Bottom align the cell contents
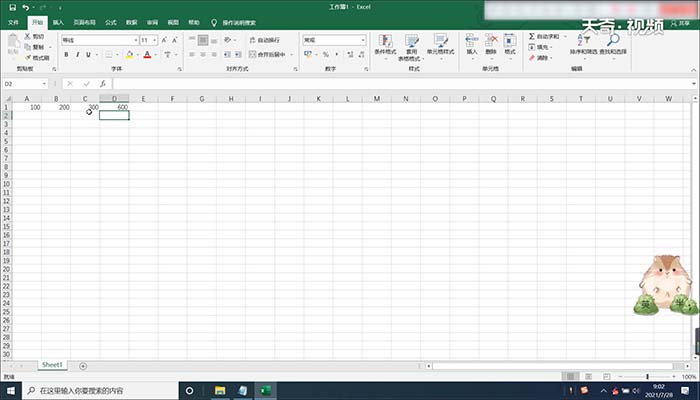 point(214,40)
